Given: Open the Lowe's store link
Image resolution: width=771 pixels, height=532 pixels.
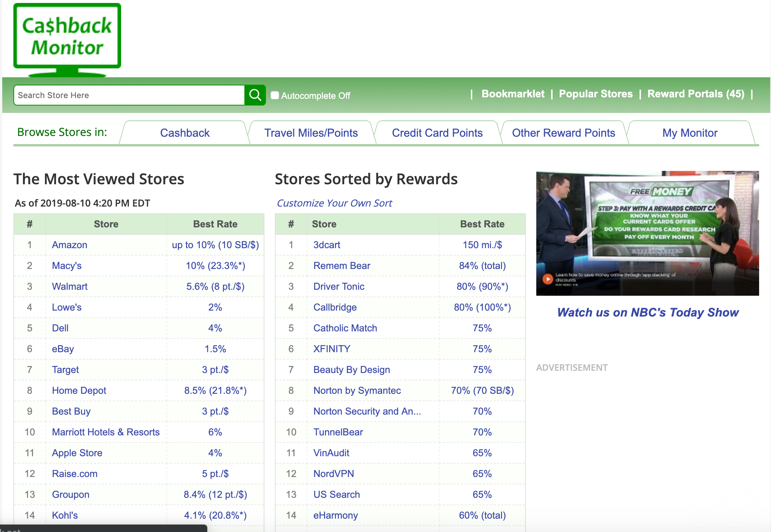Looking at the screenshot, I should coord(66,307).
